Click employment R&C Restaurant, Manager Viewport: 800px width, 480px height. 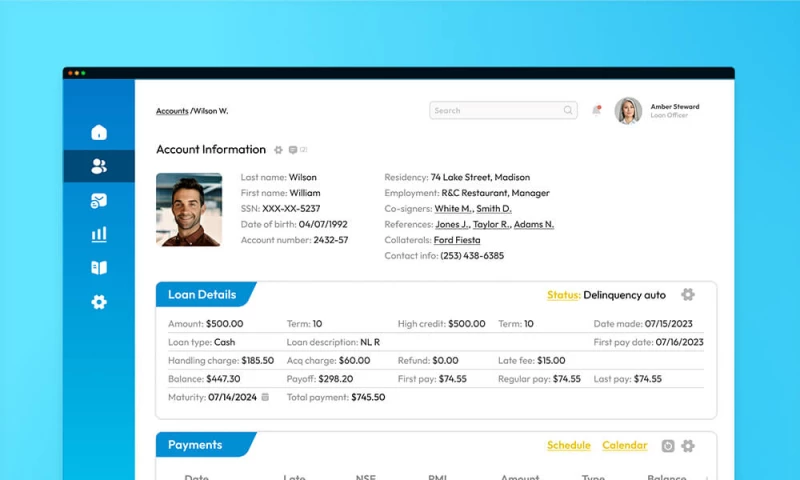[x=495, y=193]
